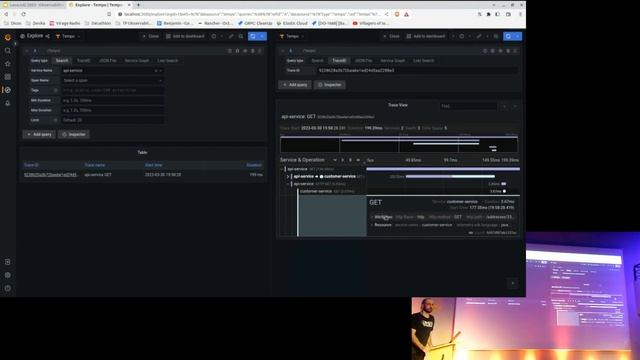Go to next Find result in Trace View

tap(515, 106)
